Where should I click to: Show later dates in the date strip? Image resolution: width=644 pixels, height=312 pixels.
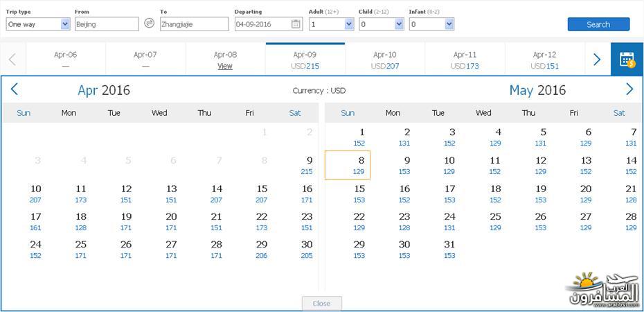(x=597, y=60)
